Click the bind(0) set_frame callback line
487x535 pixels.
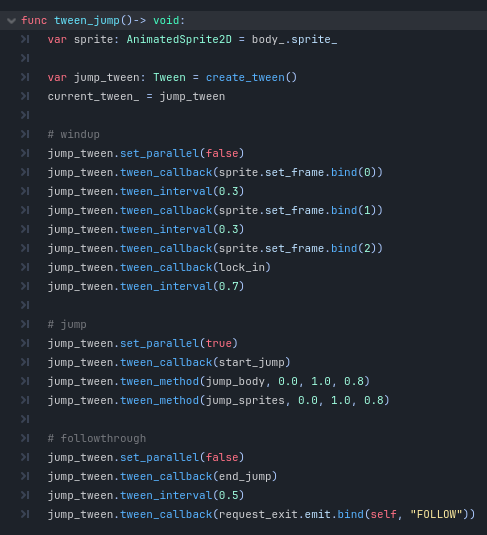coord(215,172)
